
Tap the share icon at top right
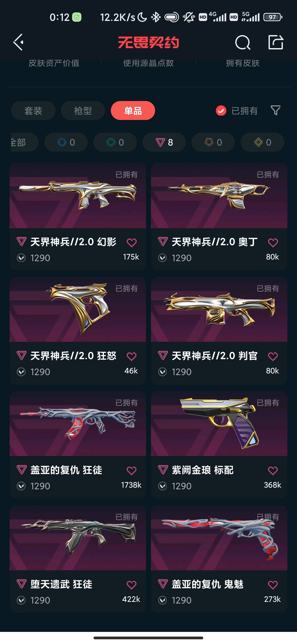(x=276, y=42)
